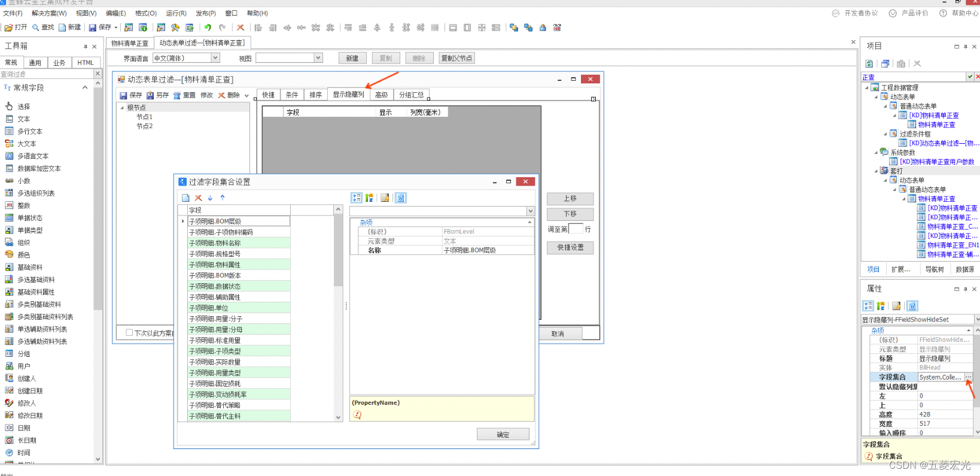Screen dimensions: 980x476
Task: Click the 查找 search toolbar icon
Action: (x=35, y=28)
